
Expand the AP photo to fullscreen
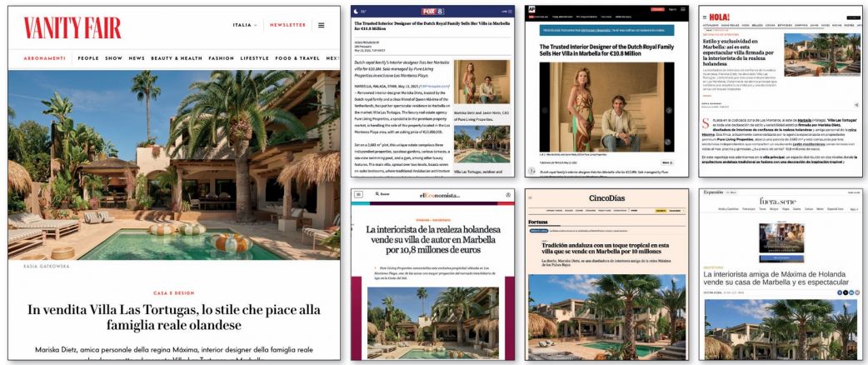point(667,142)
